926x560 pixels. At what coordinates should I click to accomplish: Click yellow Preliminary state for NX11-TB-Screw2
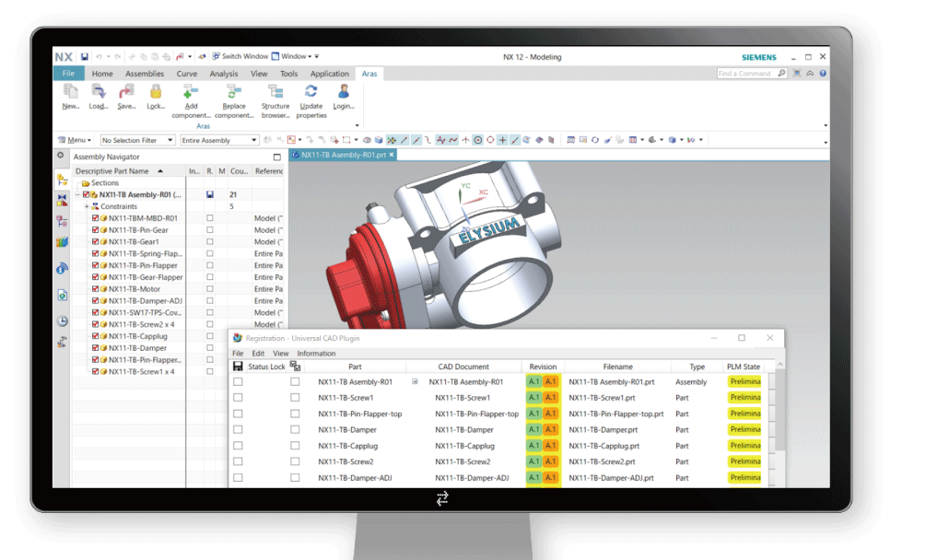744,461
